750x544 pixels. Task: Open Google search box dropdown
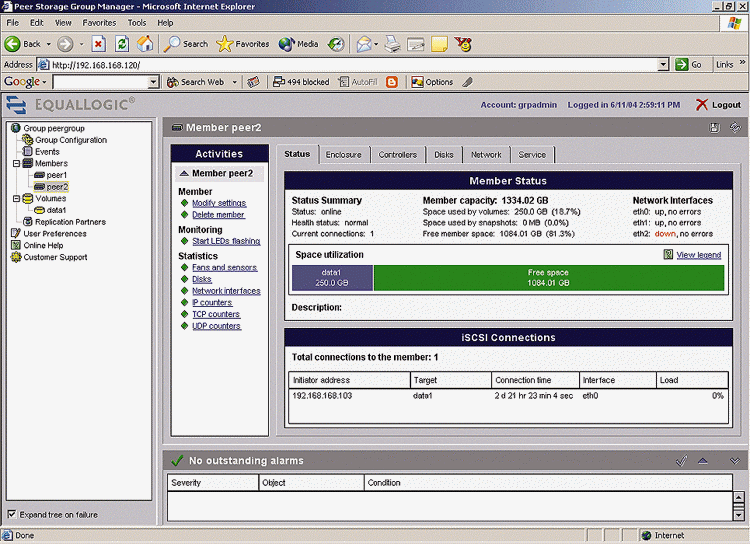[153, 82]
